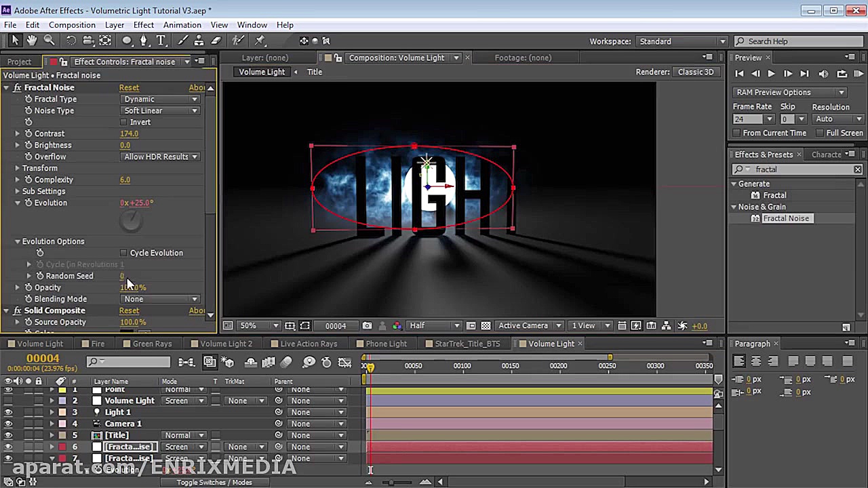Select the Ellipse shape tool
868x488 pixels.
point(127,41)
